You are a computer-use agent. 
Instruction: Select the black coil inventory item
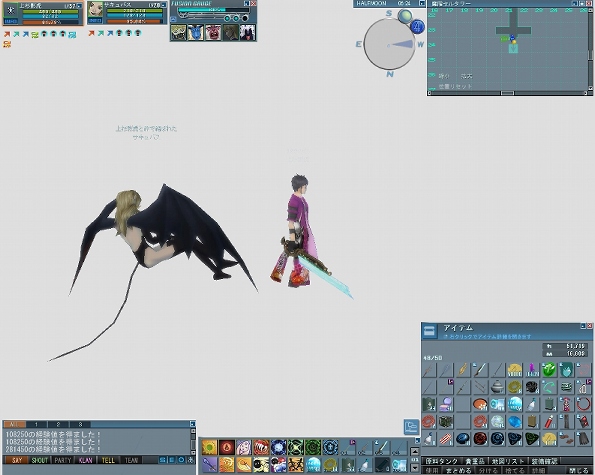[532, 387]
